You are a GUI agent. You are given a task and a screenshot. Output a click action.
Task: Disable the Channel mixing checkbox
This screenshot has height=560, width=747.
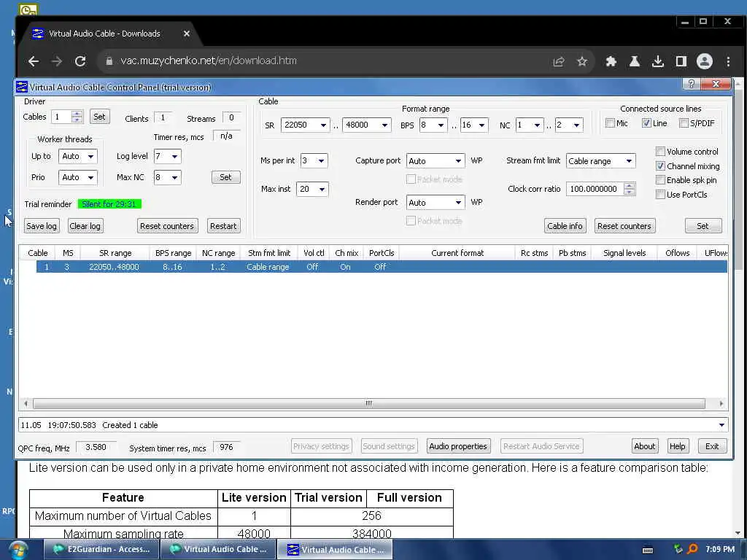click(660, 166)
